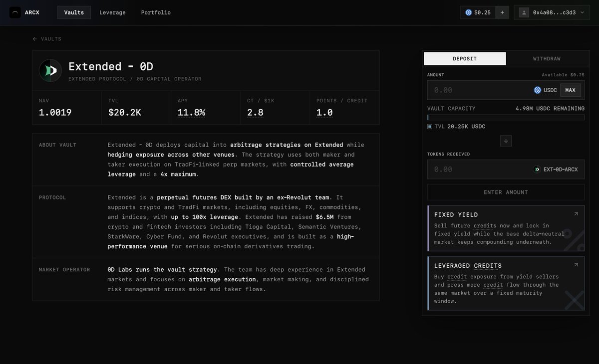This screenshot has width=599, height=364.
Task: Click the LEVERAGED CREDITS heading
Action: 468,266
